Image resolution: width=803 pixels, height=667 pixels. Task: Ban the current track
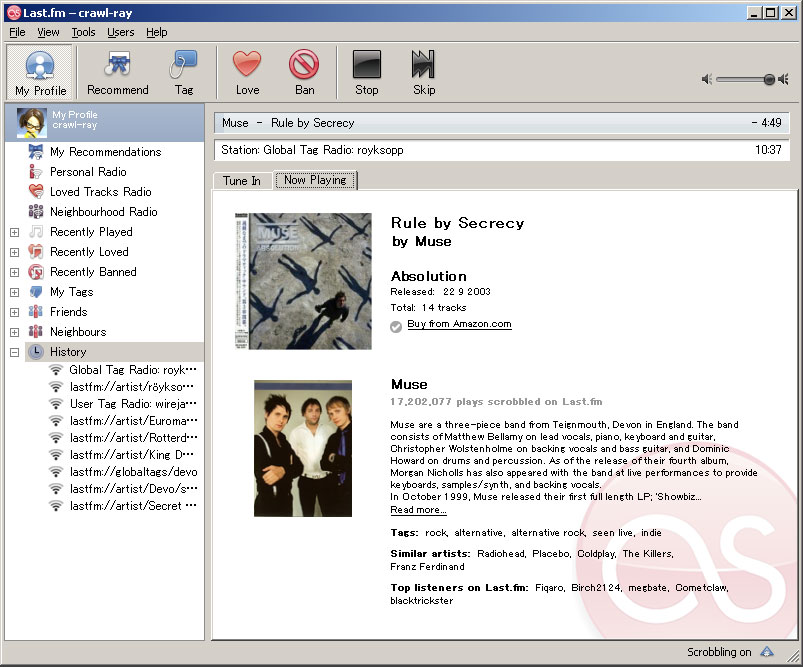pyautogui.click(x=304, y=72)
